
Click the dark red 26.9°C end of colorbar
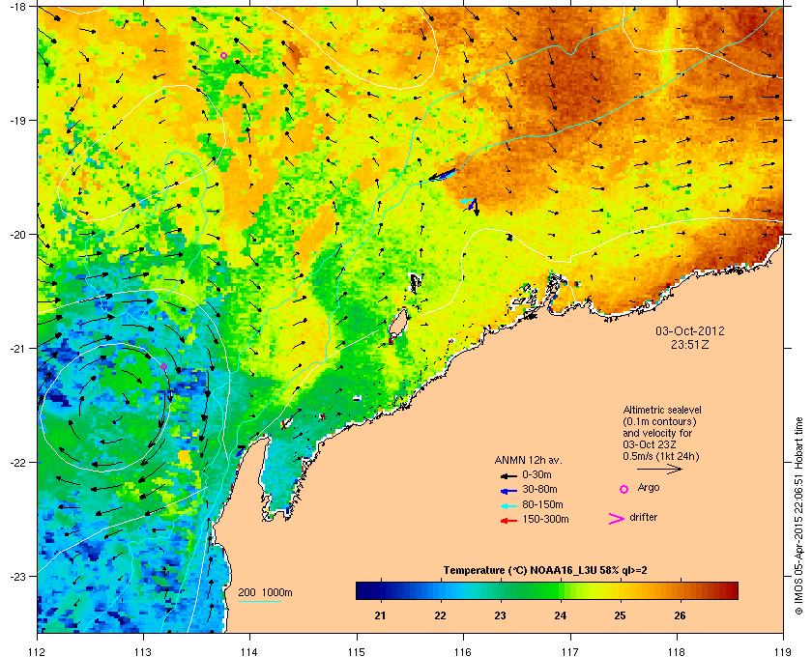pos(733,590)
